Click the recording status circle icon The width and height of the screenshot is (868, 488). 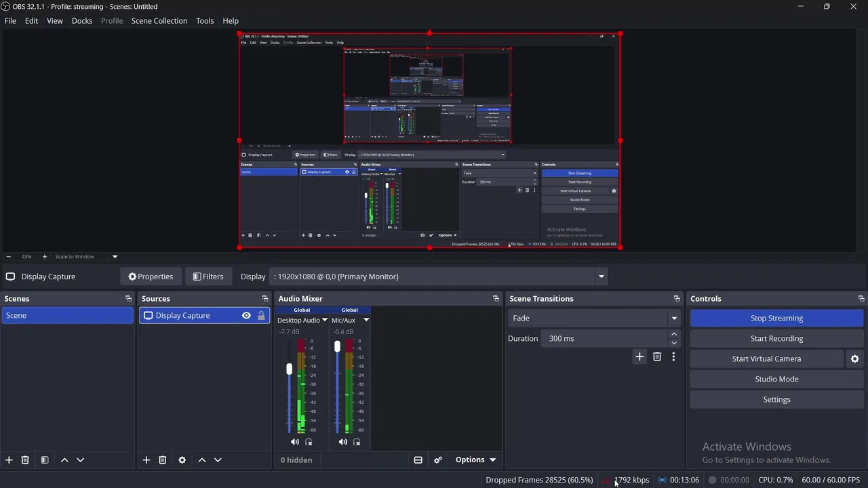point(712,480)
